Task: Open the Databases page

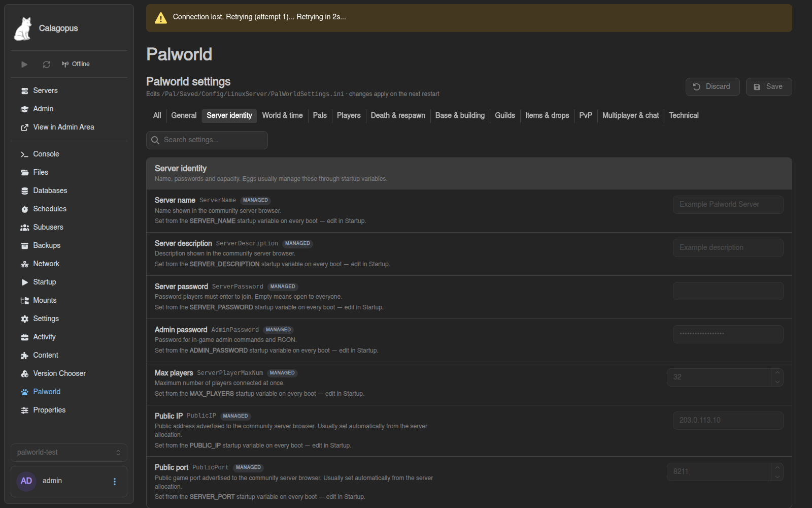Action: (69, 190)
